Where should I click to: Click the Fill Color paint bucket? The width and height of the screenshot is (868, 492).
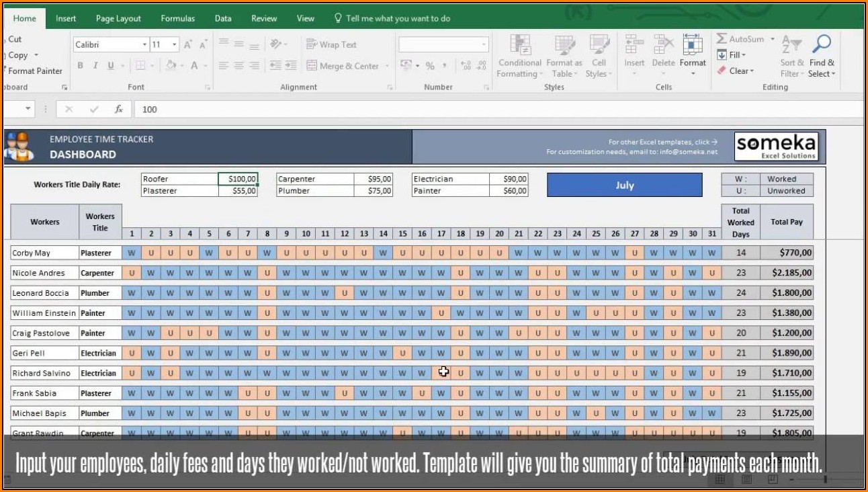pyautogui.click(x=170, y=66)
